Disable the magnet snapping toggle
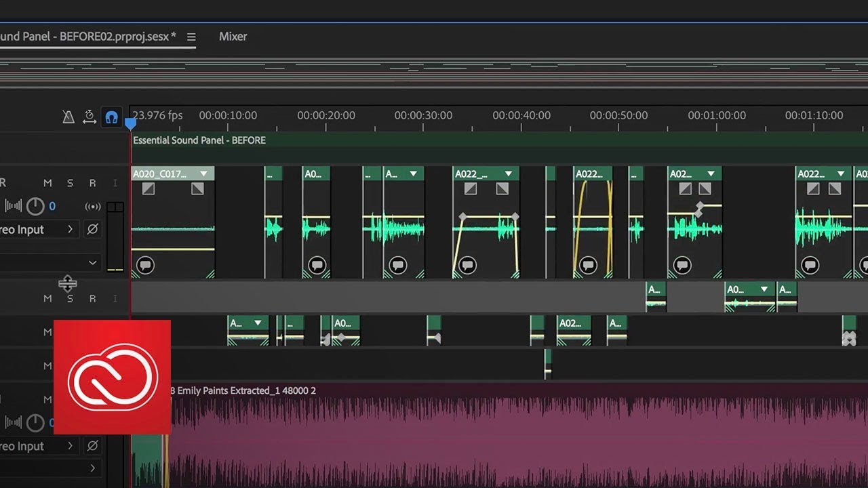The image size is (868, 488). pos(111,117)
